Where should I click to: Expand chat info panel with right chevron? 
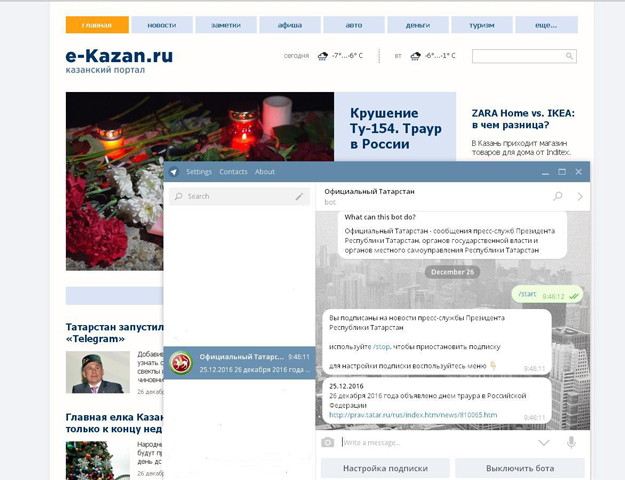579,196
